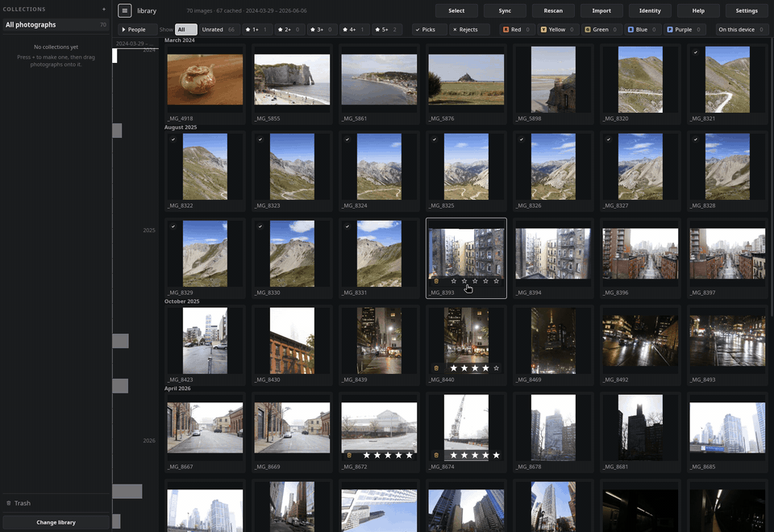Select All photographs collection
The width and height of the screenshot is (774, 532).
tap(56, 25)
